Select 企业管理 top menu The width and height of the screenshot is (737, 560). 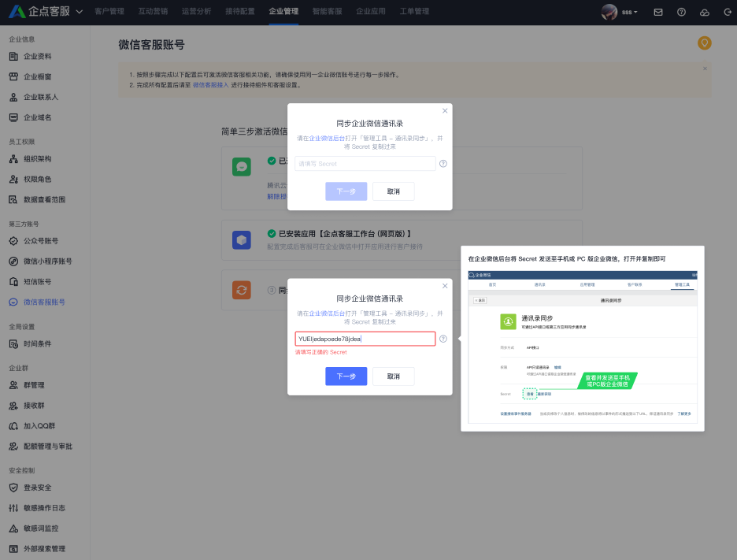point(283,11)
